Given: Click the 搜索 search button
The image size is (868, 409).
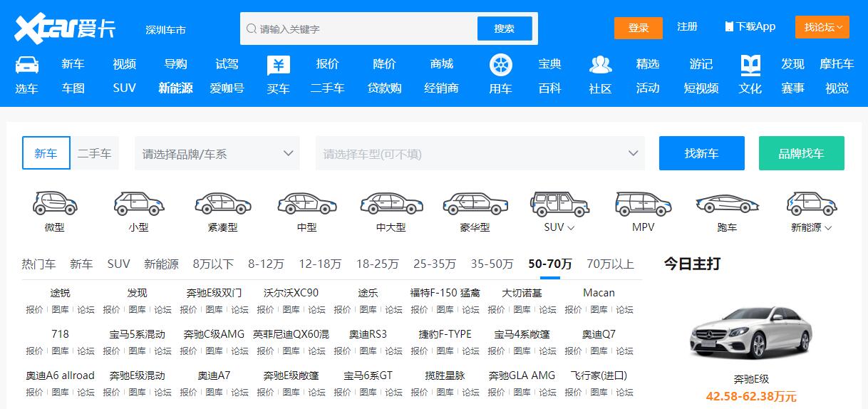Looking at the screenshot, I should click(x=505, y=29).
